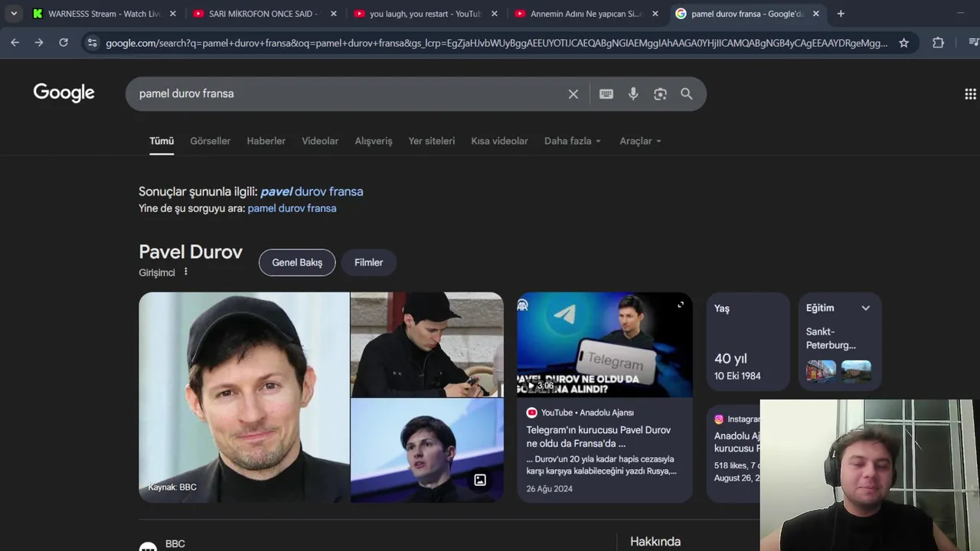Click the browser address bar URL
The width and height of the screenshot is (980, 551).
pos(496,43)
